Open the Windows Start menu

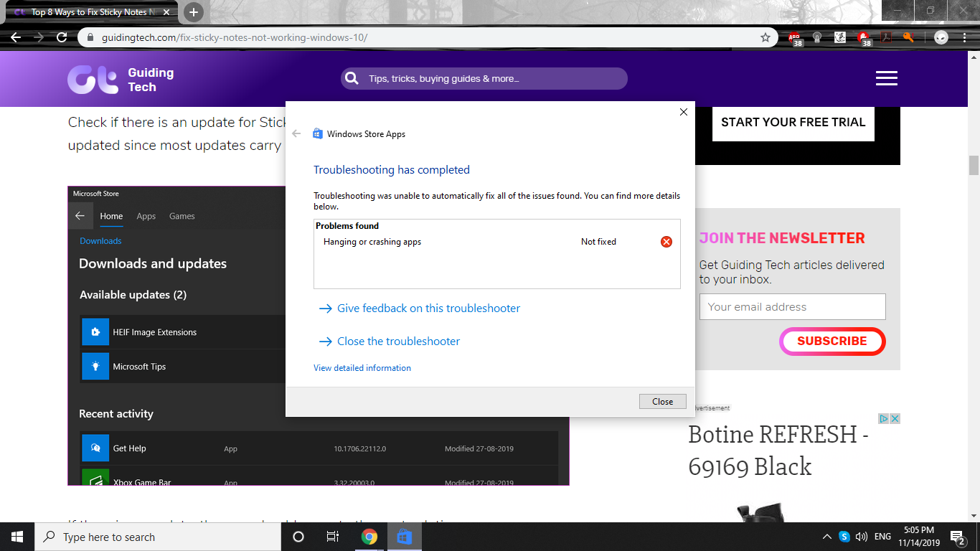[x=17, y=537]
